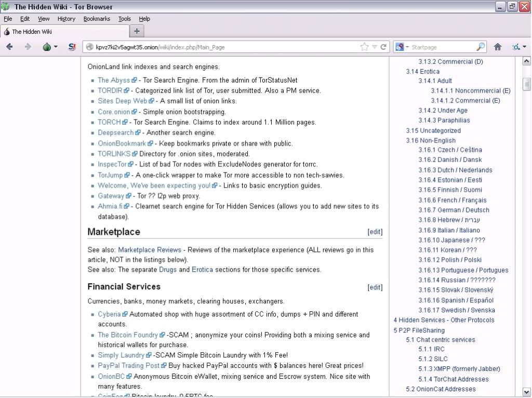Open 3.16.3 Dutch / Nederlands entry
Viewport: 532px width, 398px height.
tap(455, 170)
